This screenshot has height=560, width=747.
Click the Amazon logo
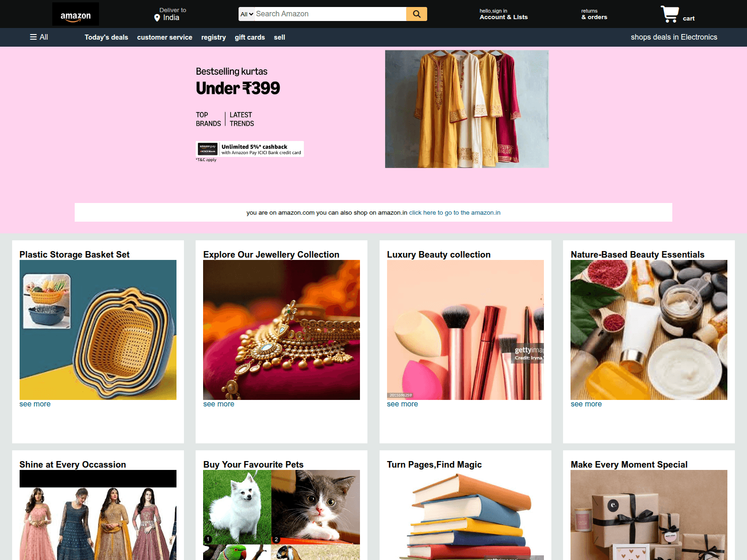tap(76, 14)
